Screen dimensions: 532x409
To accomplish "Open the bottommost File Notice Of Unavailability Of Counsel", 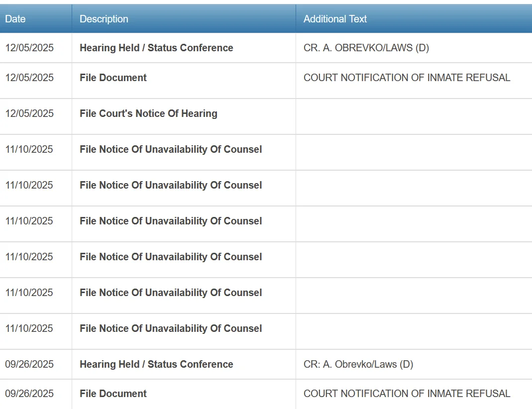I will (171, 328).
